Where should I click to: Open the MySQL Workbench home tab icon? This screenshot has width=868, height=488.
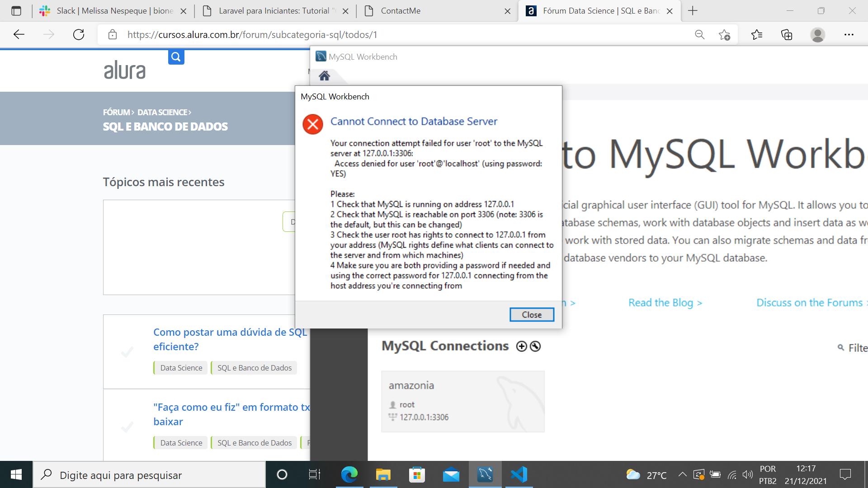click(x=325, y=75)
